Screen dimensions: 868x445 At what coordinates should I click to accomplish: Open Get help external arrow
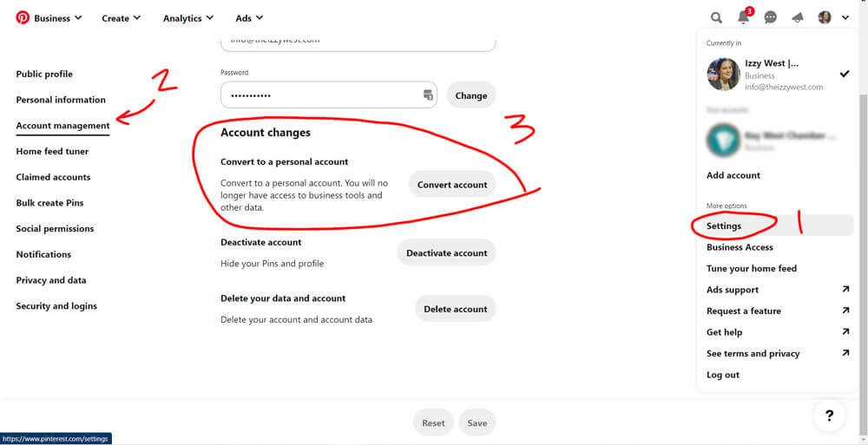click(845, 332)
